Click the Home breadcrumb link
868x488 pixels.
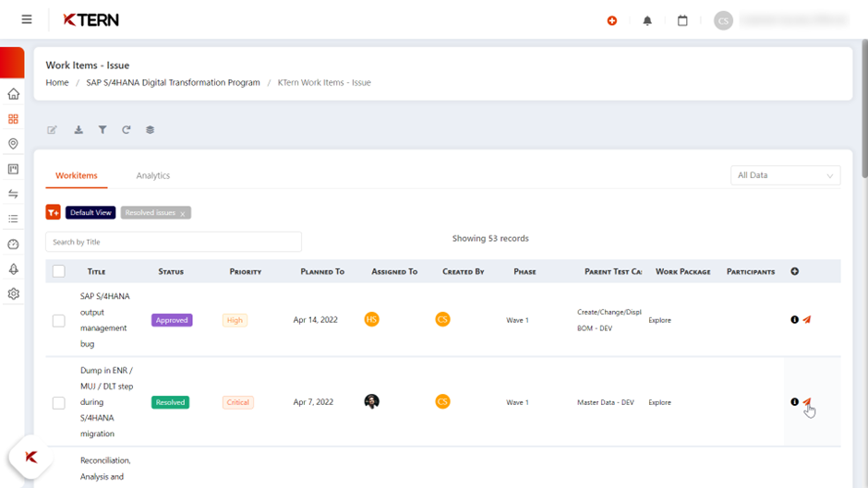pyautogui.click(x=57, y=82)
